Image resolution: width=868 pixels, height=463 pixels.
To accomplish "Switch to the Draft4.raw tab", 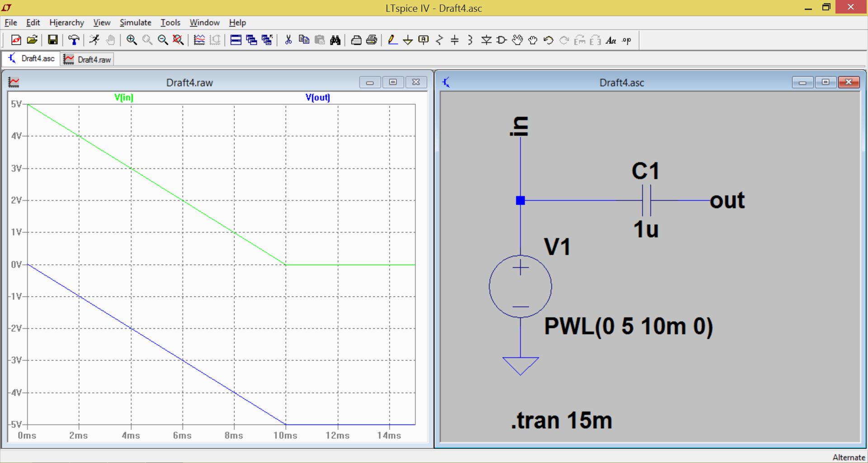I will point(87,59).
